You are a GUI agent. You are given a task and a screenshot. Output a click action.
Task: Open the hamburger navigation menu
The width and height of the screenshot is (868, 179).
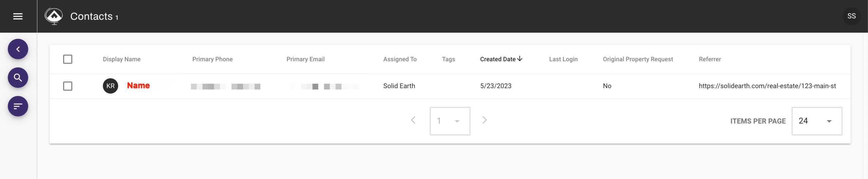pos(18,16)
